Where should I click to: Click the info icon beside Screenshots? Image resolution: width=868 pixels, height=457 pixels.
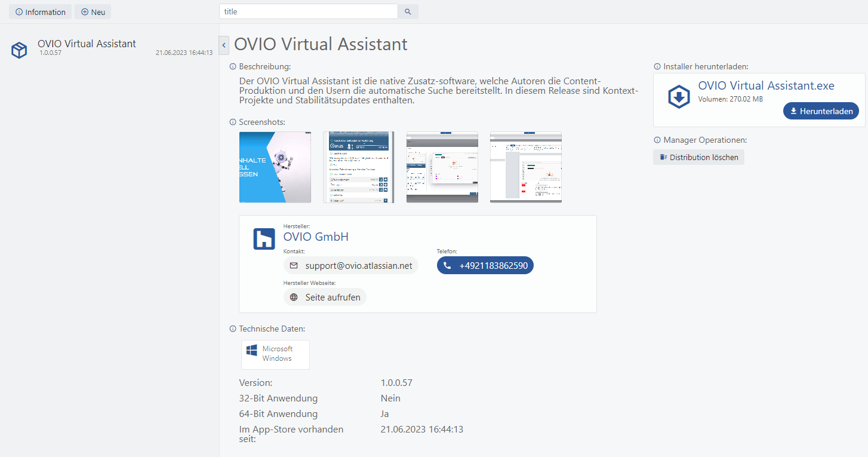pos(233,122)
